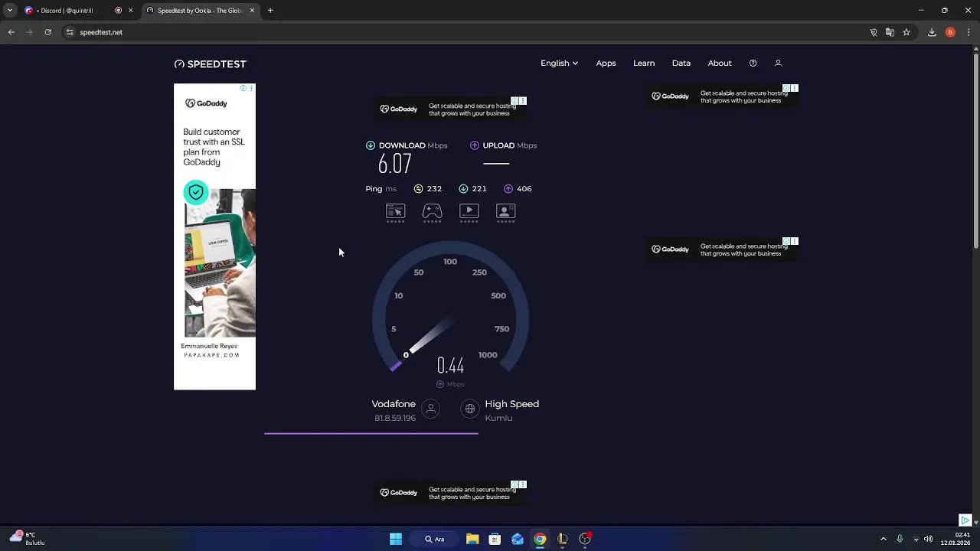This screenshot has width=980, height=551.
Task: Select the video conferencing experience icon
Action: [505, 211]
